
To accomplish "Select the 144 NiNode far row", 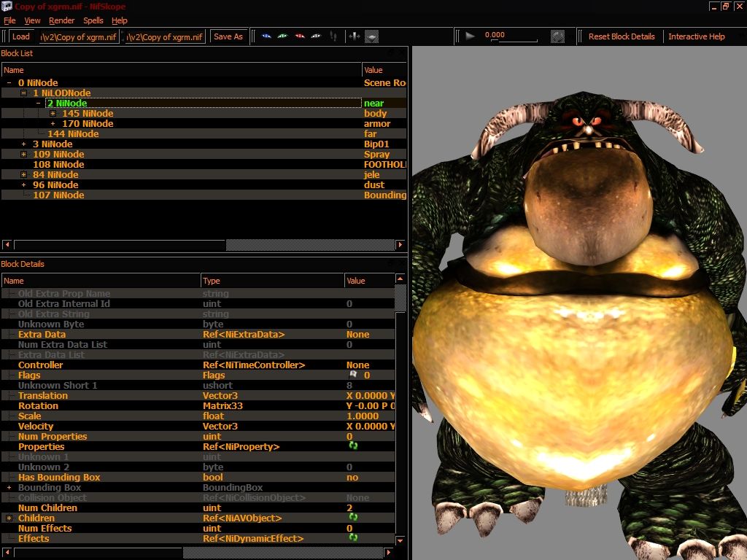I will pos(204,134).
